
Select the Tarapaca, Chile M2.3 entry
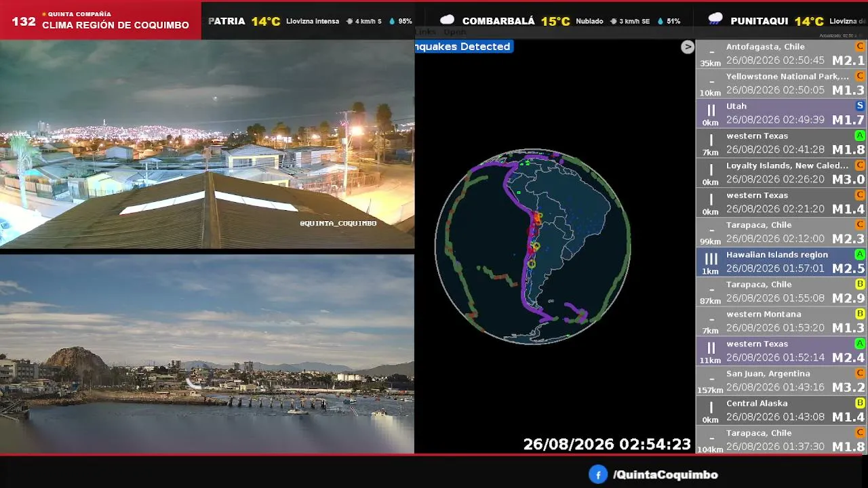tap(781, 232)
